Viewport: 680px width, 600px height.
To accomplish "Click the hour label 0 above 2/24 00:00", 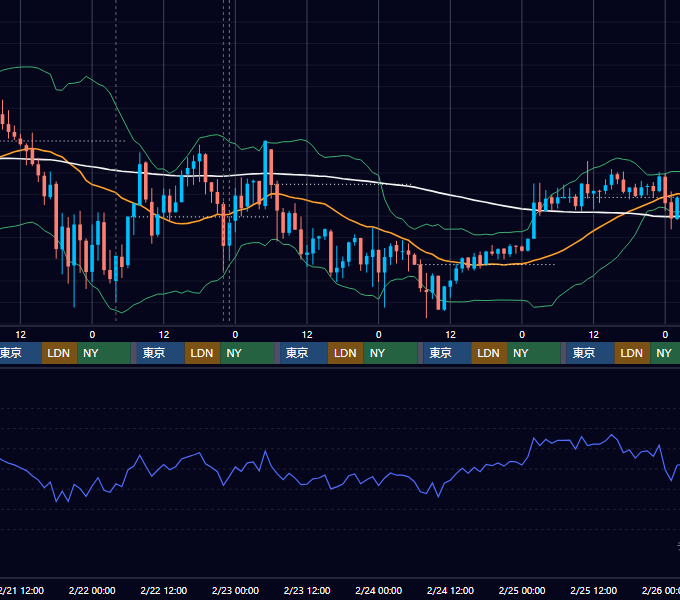I will [x=379, y=335].
